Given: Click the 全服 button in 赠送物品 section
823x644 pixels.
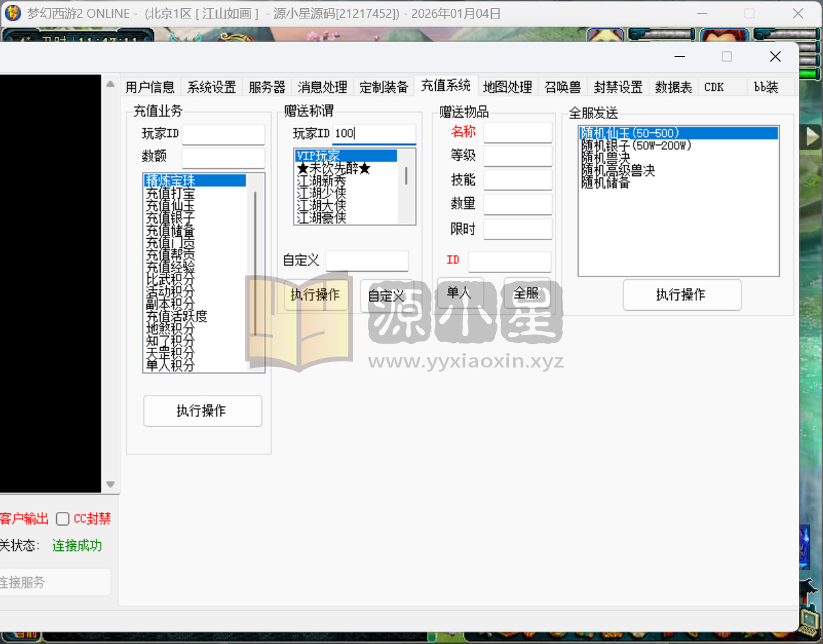Looking at the screenshot, I should tap(527, 292).
